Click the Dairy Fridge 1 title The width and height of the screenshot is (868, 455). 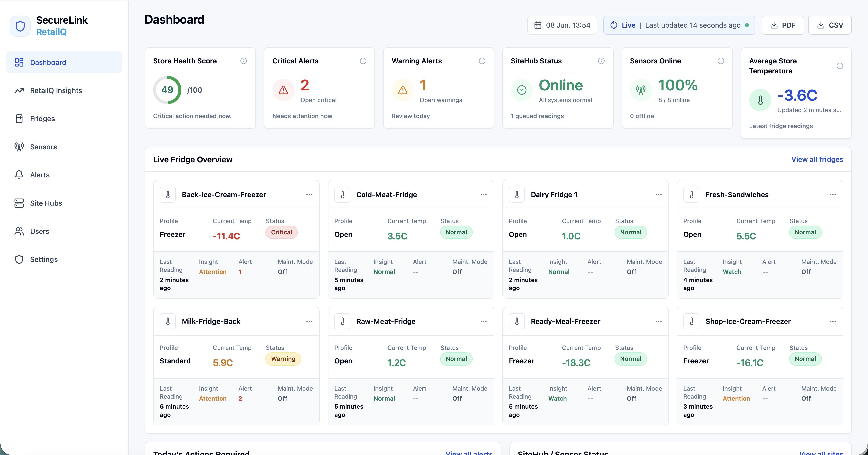pos(554,195)
